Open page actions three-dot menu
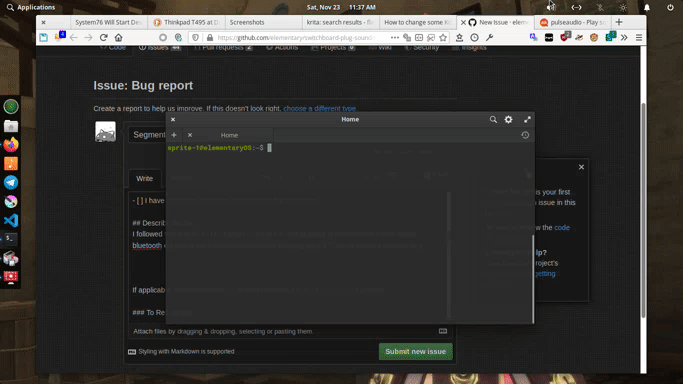683x384 pixels. point(395,37)
